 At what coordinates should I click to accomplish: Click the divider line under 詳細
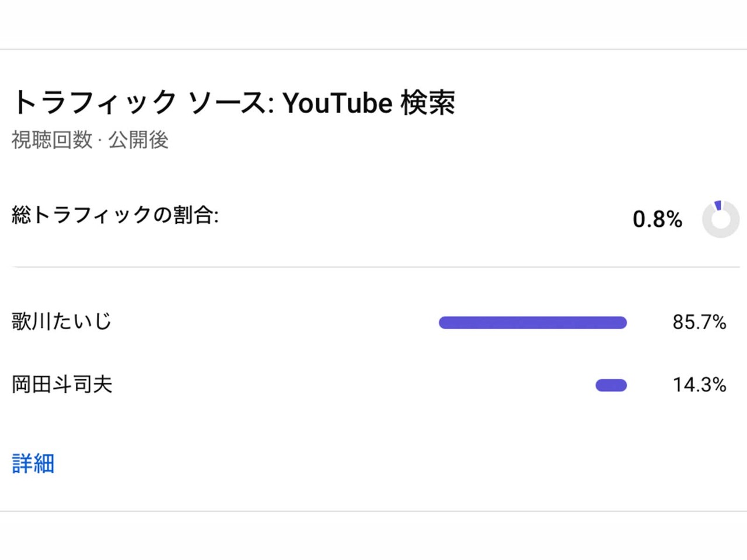pyautogui.click(x=373, y=512)
